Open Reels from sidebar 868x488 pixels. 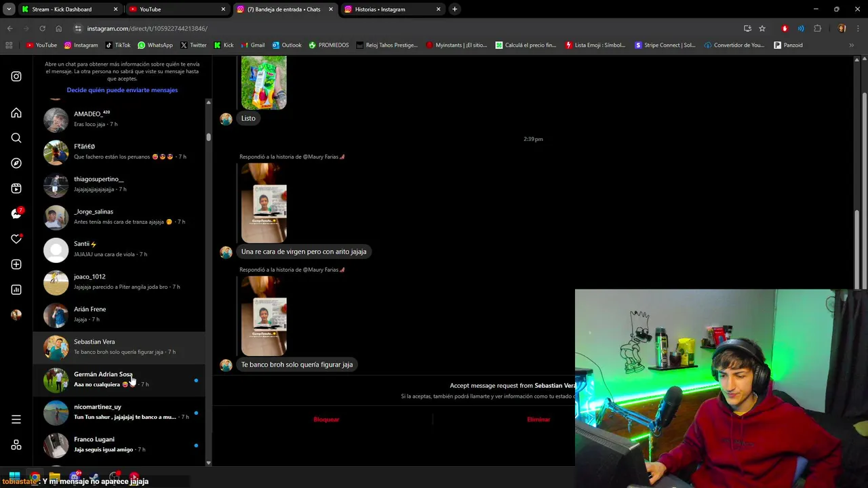point(16,188)
